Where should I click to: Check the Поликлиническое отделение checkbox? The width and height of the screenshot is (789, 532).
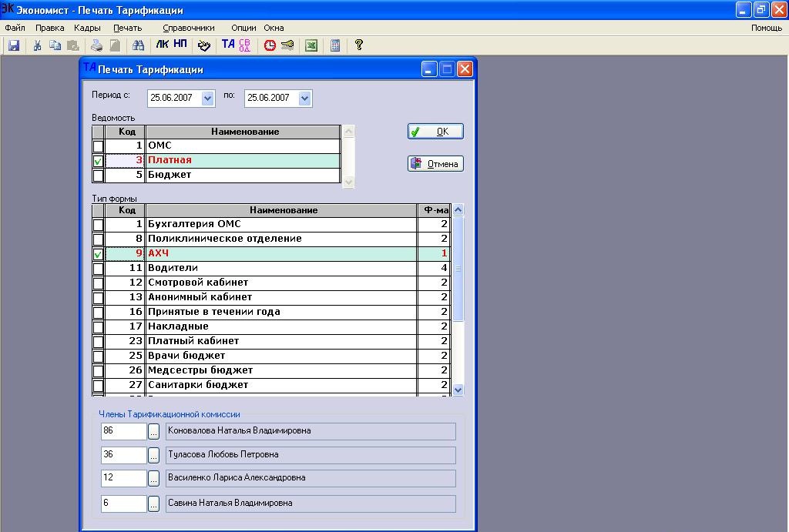click(98, 239)
